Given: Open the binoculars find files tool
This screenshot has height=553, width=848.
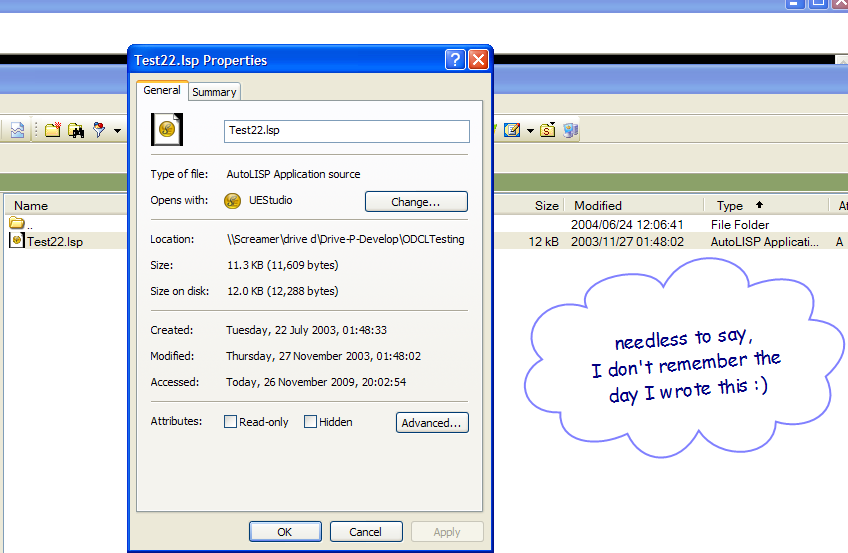Looking at the screenshot, I should (x=76, y=130).
